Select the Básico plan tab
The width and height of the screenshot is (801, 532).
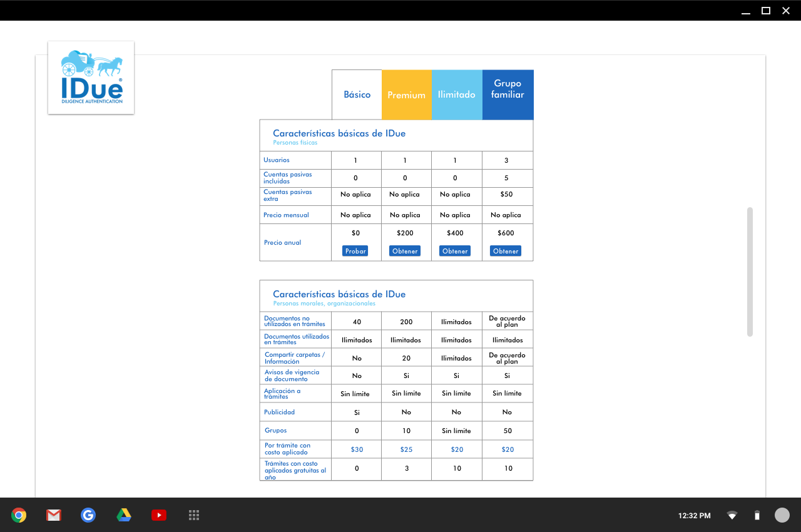pos(357,95)
